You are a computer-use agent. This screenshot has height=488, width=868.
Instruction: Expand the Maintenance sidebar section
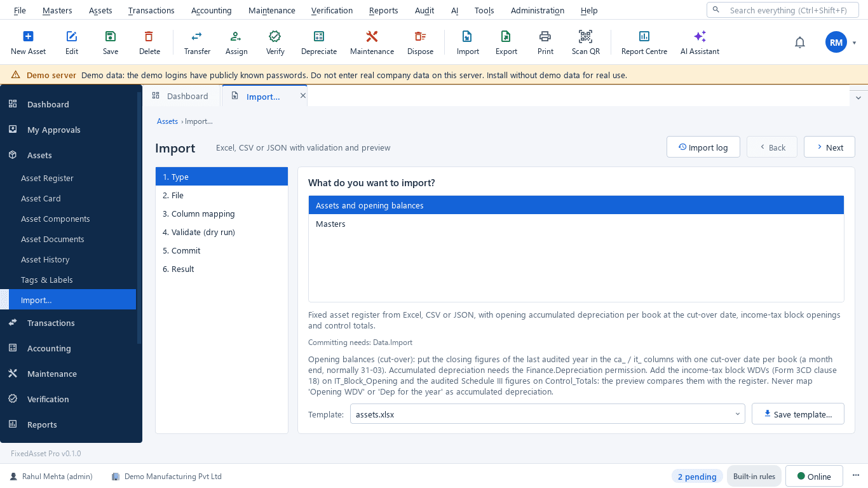[x=68, y=374]
